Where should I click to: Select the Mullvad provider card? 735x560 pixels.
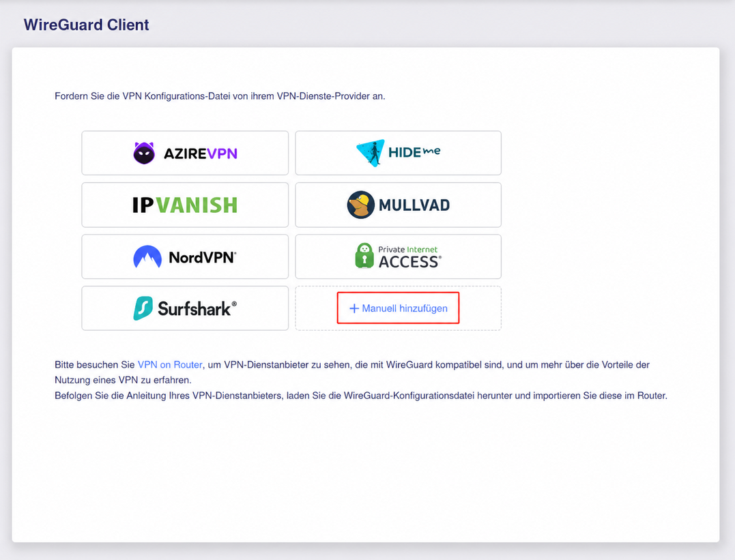398,205
